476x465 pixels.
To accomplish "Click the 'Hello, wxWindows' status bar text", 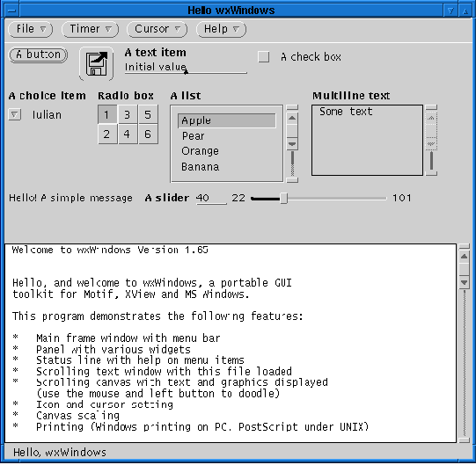I will 60,453.
